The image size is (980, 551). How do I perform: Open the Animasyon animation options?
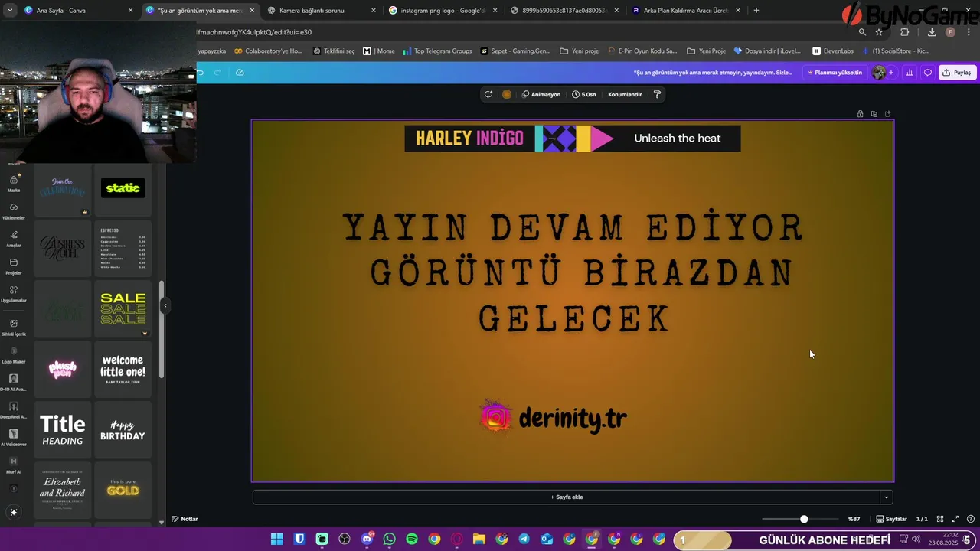pos(541,94)
